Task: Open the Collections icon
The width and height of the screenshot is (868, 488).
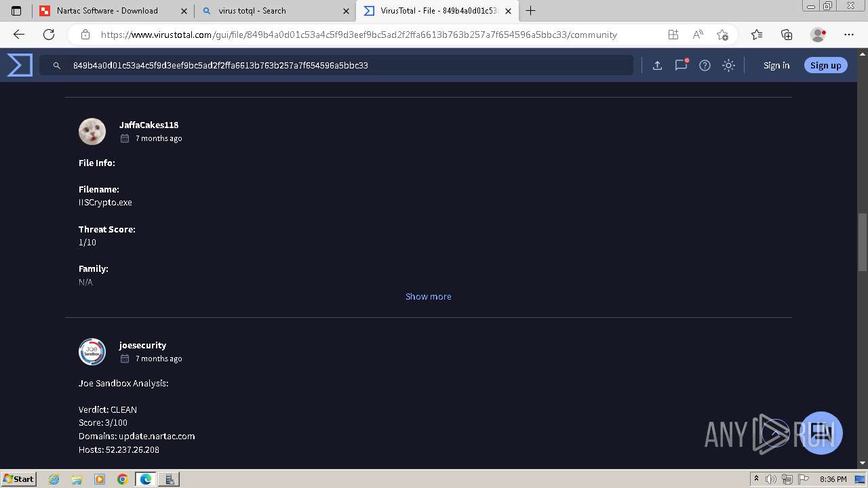Action: point(787,35)
